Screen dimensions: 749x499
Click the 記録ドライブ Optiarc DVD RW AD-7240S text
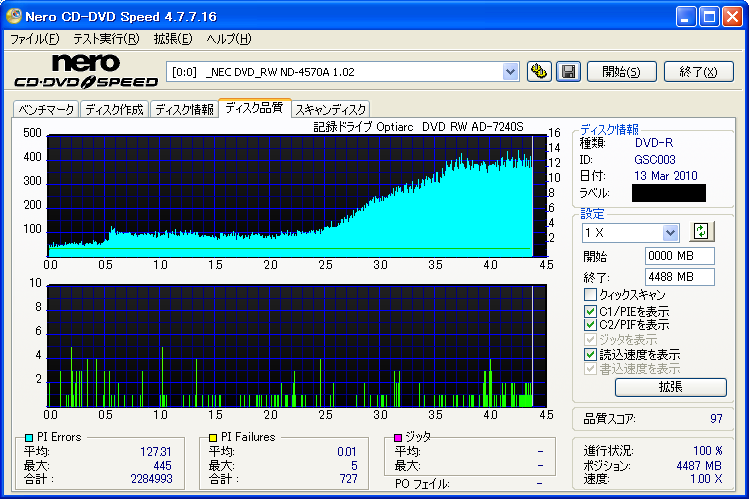click(x=418, y=127)
